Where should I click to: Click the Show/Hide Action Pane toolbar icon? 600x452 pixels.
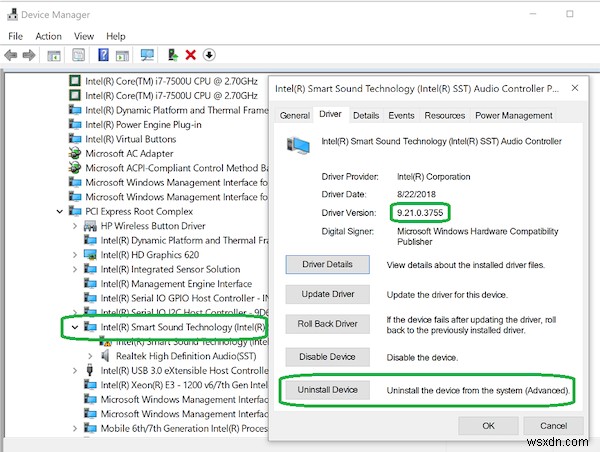(x=122, y=55)
